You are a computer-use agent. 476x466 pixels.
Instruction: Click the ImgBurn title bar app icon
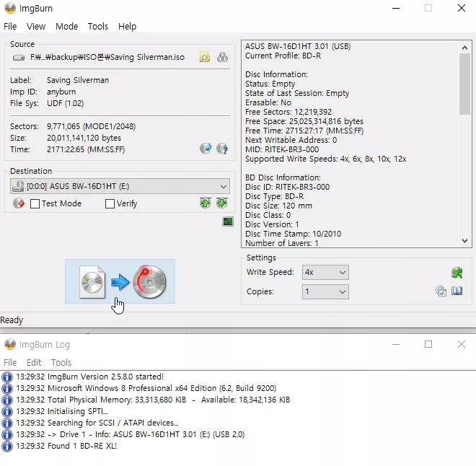10,8
